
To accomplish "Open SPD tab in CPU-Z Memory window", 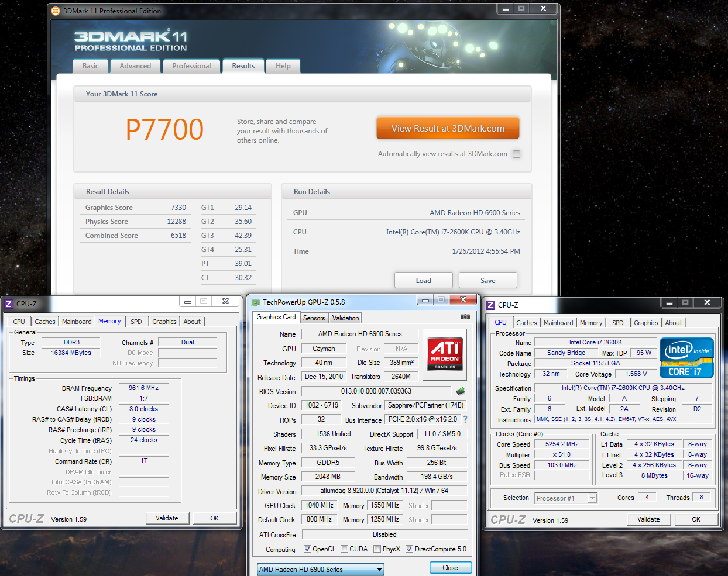I will [x=136, y=322].
